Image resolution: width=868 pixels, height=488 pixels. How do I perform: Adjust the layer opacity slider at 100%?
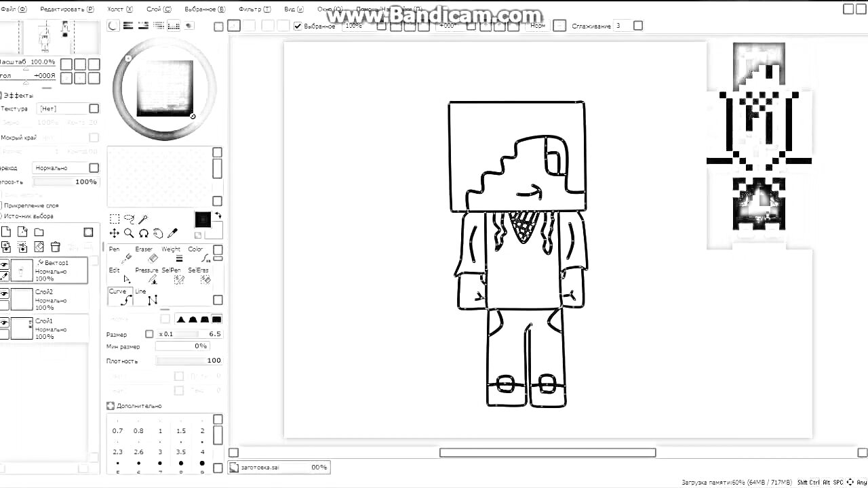coord(65,182)
